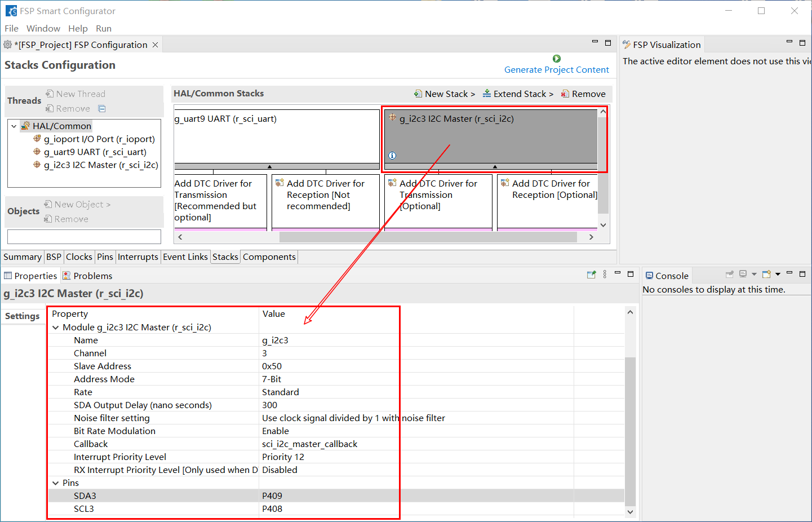The image size is (812, 522).
Task: Switch to the BSP tab
Action: point(54,256)
